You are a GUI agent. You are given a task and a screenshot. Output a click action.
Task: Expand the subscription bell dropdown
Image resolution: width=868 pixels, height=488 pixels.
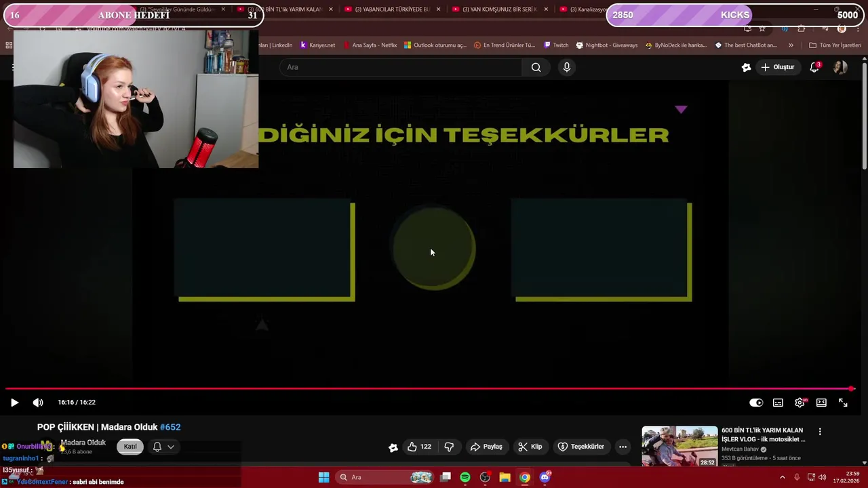pos(163,447)
